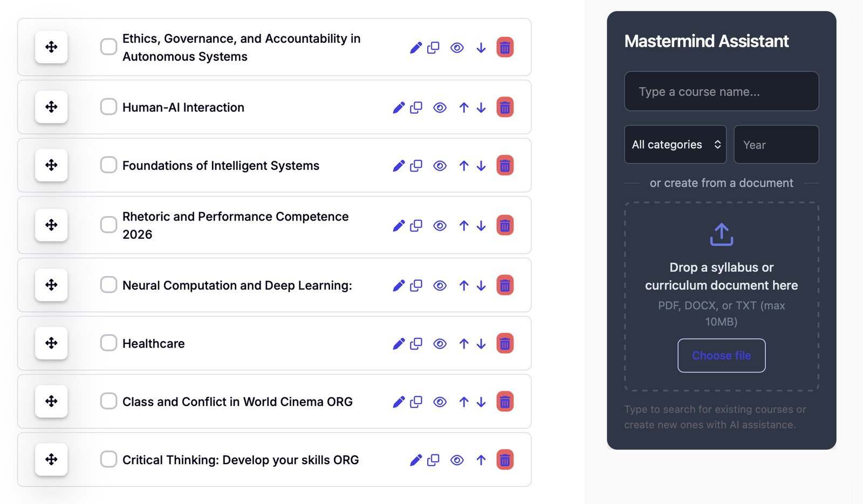
Task: Edit Rhetoric and Performance Competence 2026
Action: pos(399,226)
